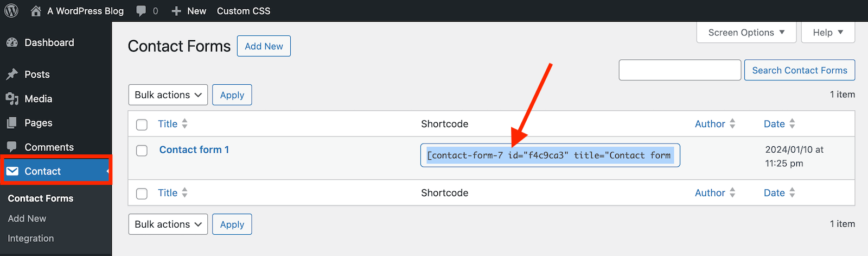Tick the checkbox for Contact form 1
Image resolution: width=868 pixels, height=256 pixels.
click(142, 151)
